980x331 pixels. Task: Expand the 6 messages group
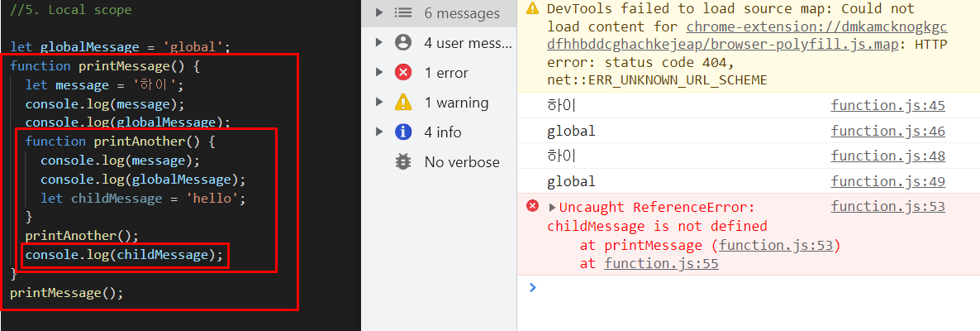click(378, 13)
